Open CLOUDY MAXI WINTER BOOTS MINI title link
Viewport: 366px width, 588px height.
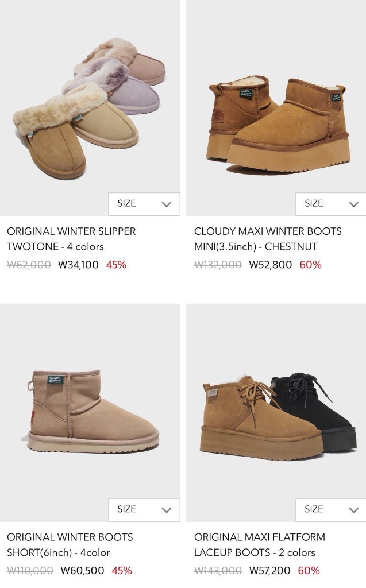(268, 239)
